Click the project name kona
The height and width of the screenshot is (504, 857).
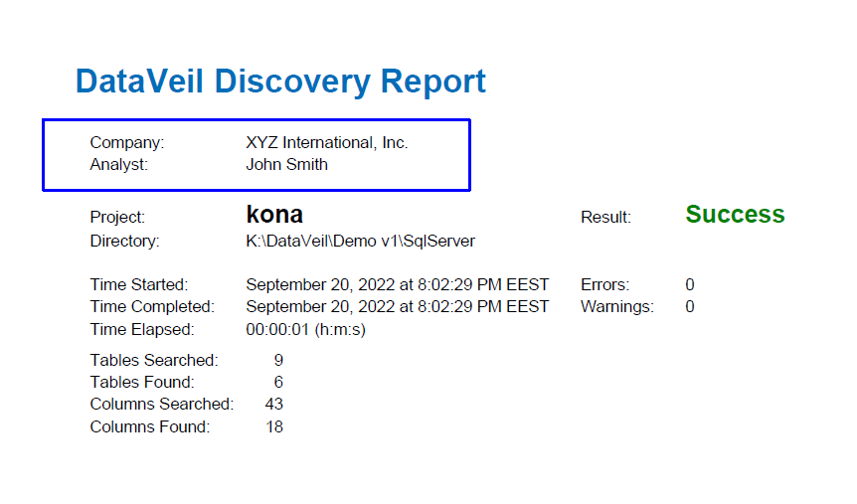[274, 215]
